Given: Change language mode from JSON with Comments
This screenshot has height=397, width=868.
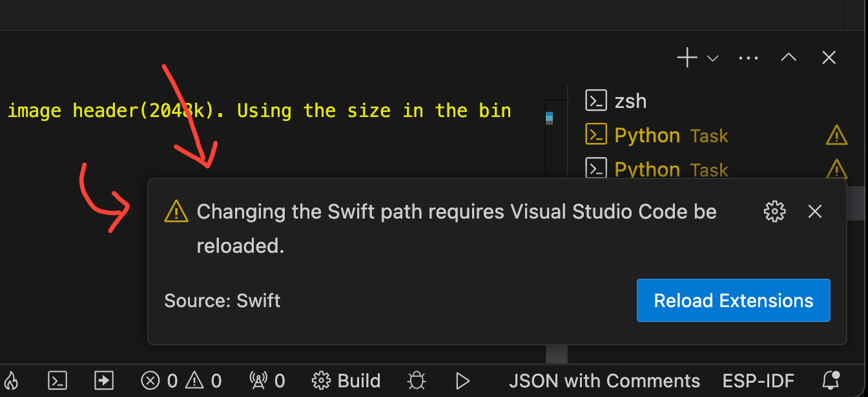Looking at the screenshot, I should (x=604, y=381).
